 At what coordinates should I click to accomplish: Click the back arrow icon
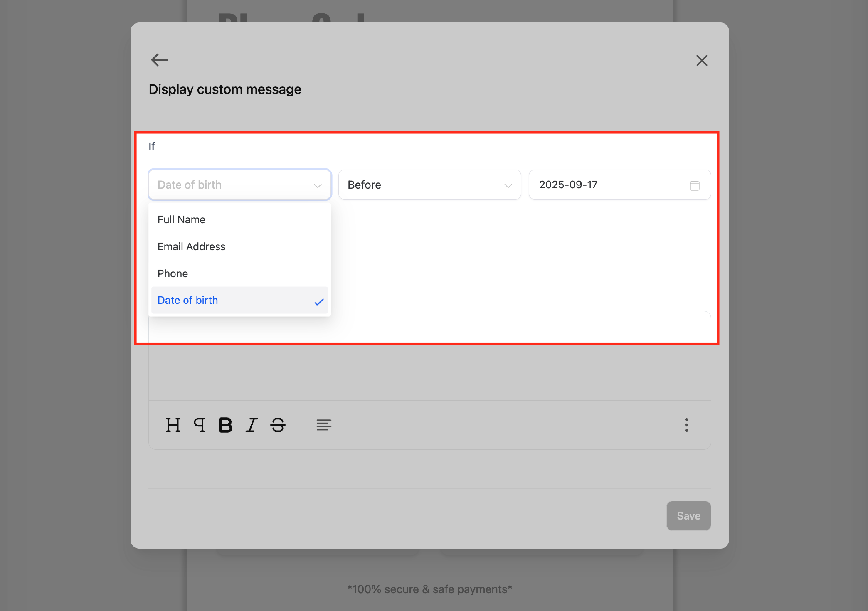point(159,60)
